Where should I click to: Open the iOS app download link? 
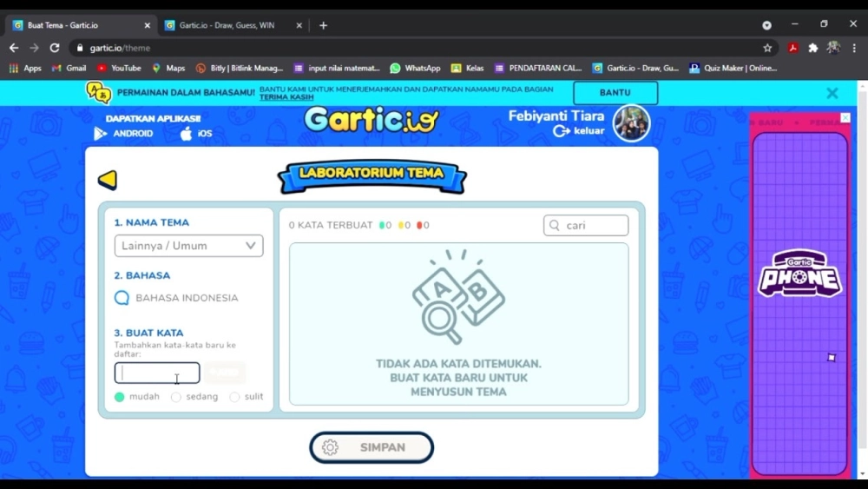tap(196, 134)
